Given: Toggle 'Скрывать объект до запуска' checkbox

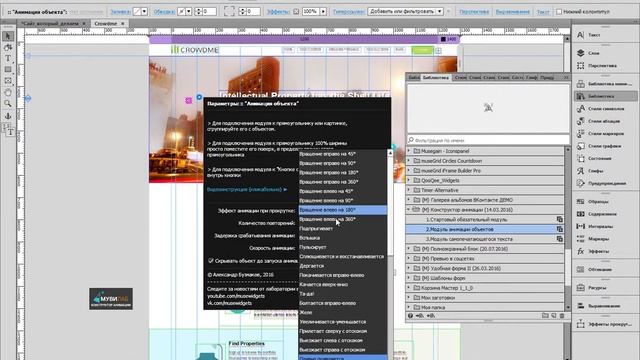Looking at the screenshot, I should point(211,260).
